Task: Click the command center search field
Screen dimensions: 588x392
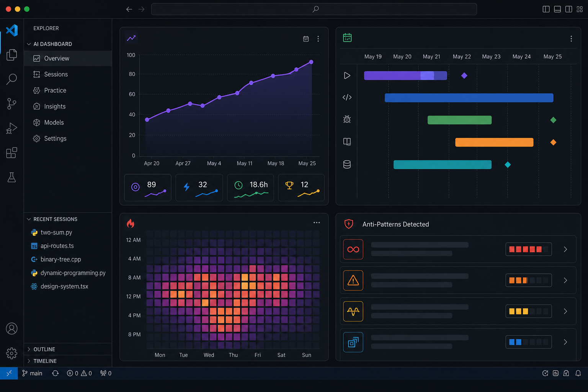Action: (x=314, y=9)
